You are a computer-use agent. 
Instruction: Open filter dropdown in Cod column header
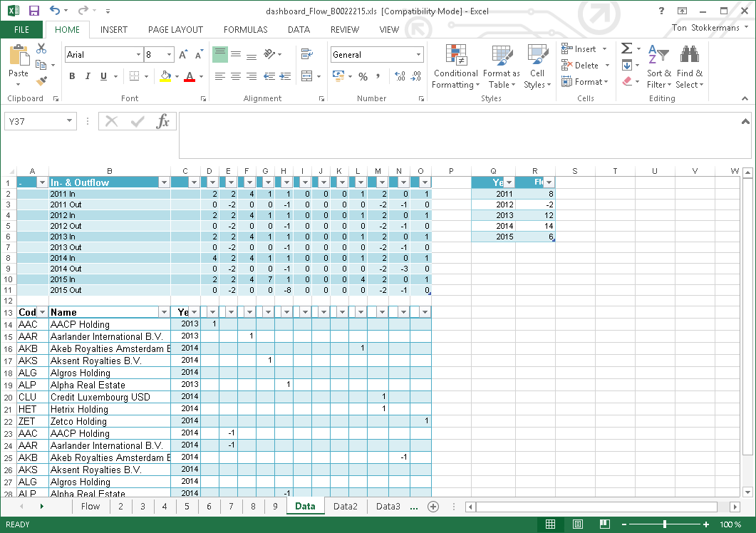coord(43,312)
